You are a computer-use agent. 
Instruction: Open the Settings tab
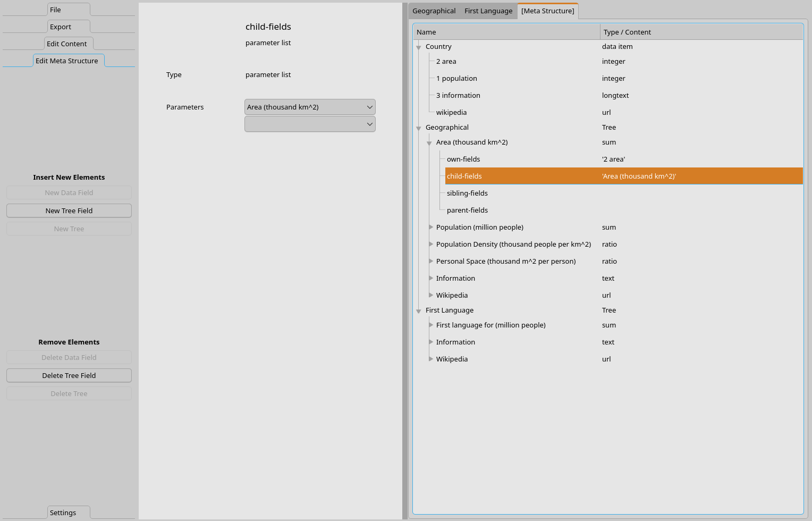coord(63,512)
